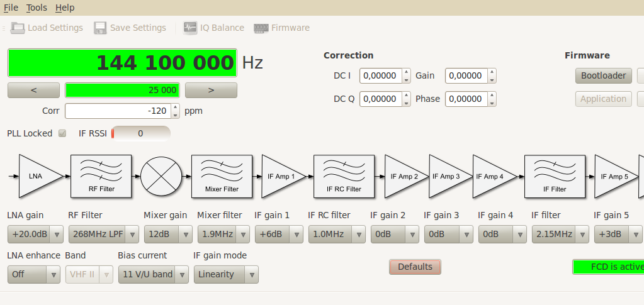Open the IF filter 2.15MHz dropdown
The image size is (644, 305).
pos(560,235)
